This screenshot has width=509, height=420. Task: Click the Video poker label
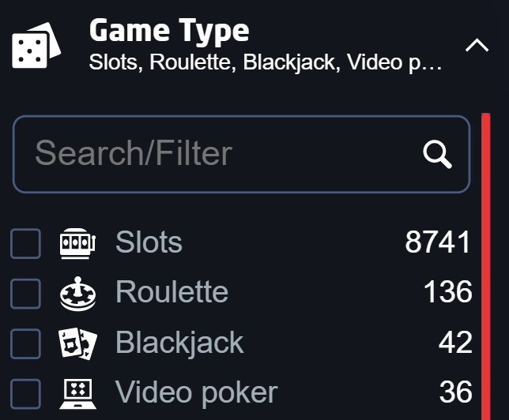coord(196,393)
